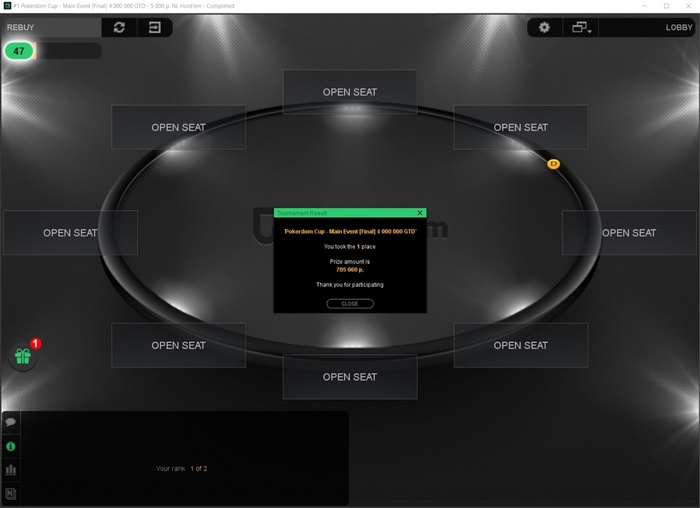Go to the LOBBY
The image size is (700, 508).
pyautogui.click(x=679, y=27)
